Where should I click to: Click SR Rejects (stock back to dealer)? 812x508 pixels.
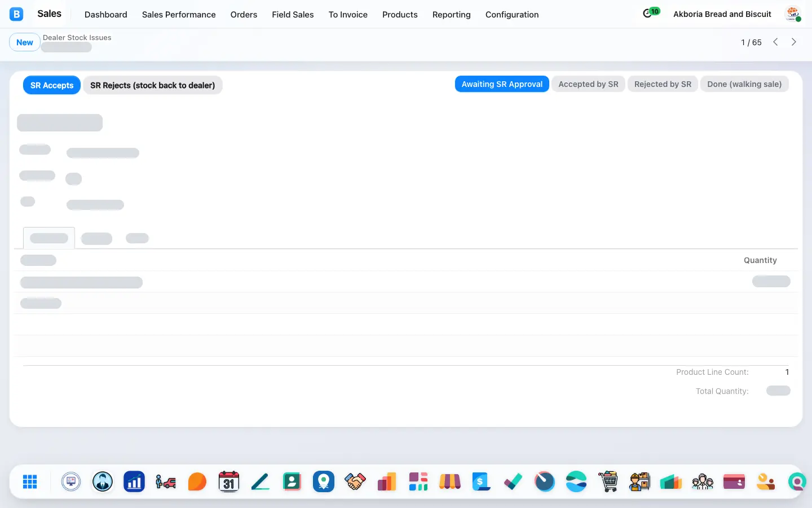[x=152, y=85]
